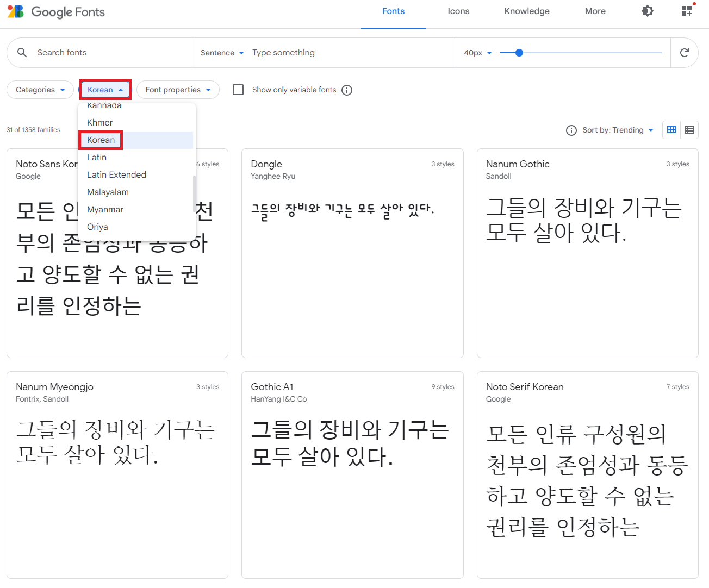The image size is (709, 588).
Task: Click the 7 styles label
Action: 678,387
